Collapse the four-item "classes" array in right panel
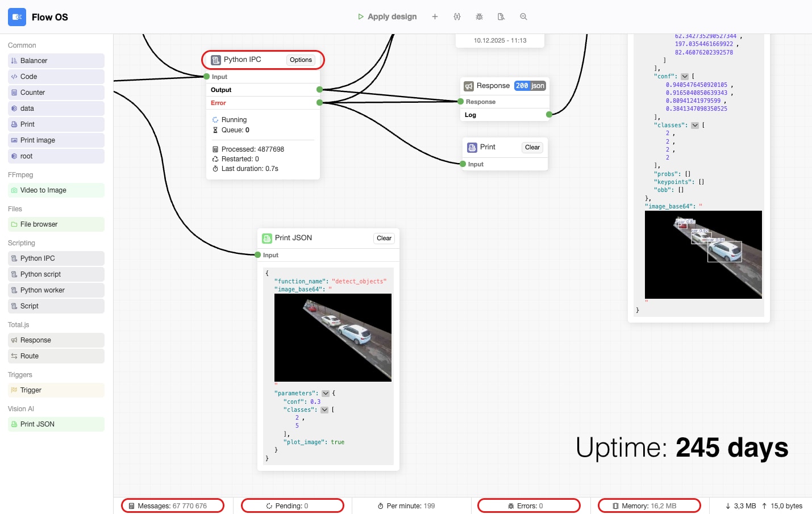The width and height of the screenshot is (812, 514). (695, 126)
